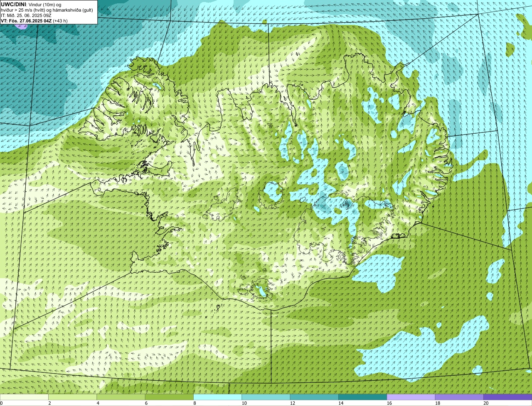This screenshot has height=406, width=532.
Task: Click the 6–8 m/s darker green legend swatch
Action: (x=170, y=397)
